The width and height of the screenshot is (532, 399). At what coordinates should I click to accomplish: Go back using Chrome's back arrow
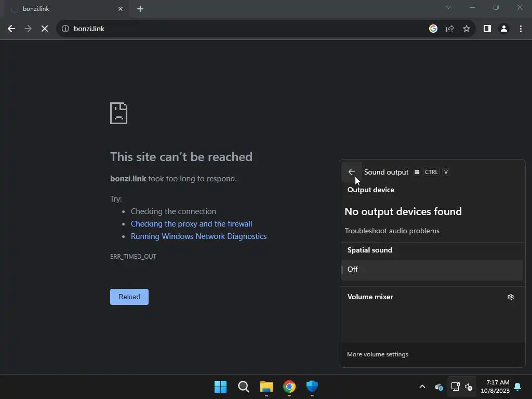click(x=11, y=29)
